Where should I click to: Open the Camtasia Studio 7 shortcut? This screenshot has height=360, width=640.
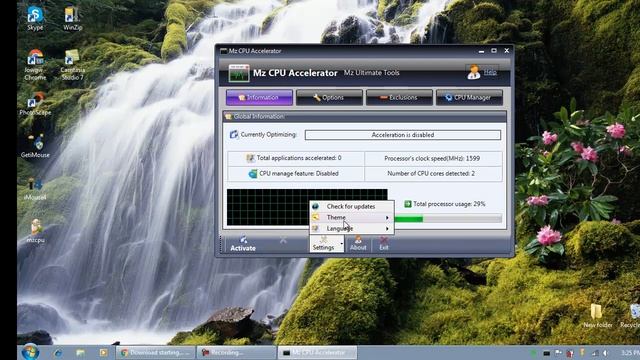point(72,64)
